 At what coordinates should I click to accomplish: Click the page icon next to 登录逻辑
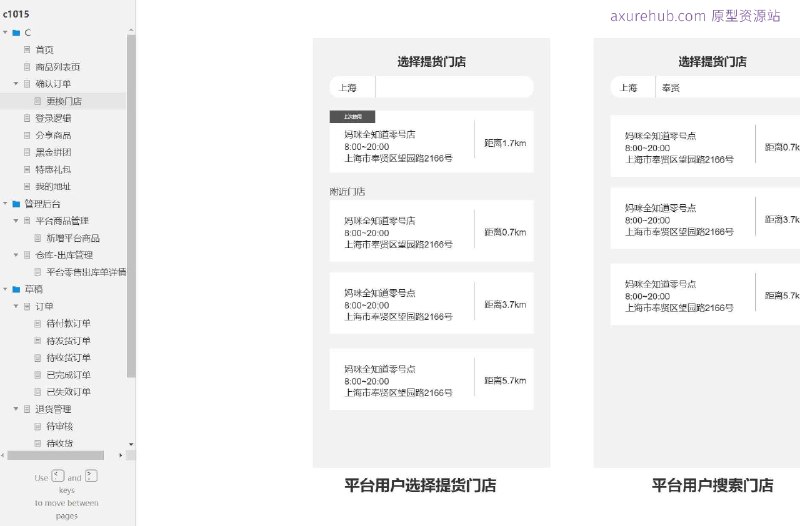click(x=27, y=118)
